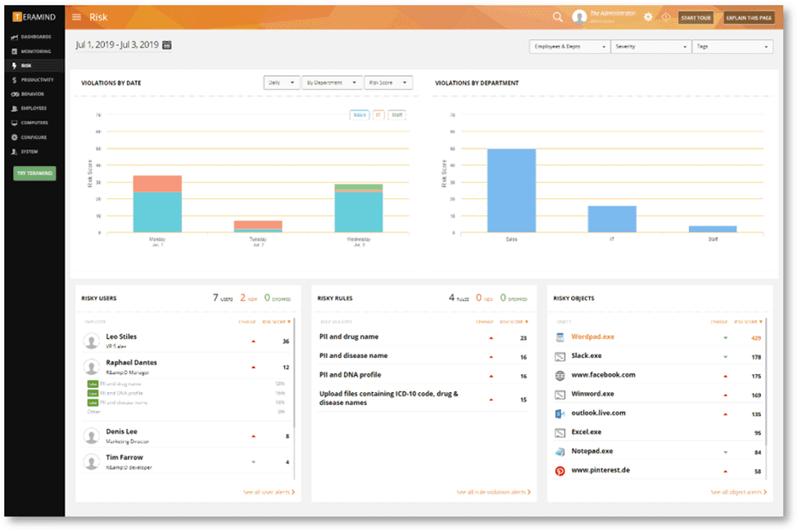
Task: Expand the Employees & Depts filter dropdown
Action: [569, 47]
